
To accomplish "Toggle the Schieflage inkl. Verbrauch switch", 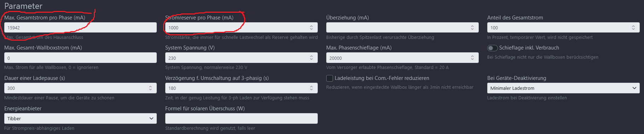I will pyautogui.click(x=492, y=48).
